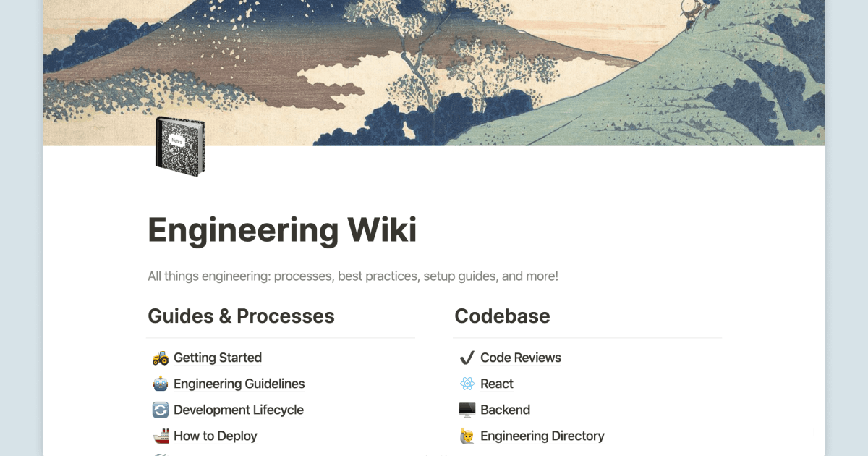Open the How to Deploy guide
Viewport: 868px width, 456px height.
[x=215, y=436]
